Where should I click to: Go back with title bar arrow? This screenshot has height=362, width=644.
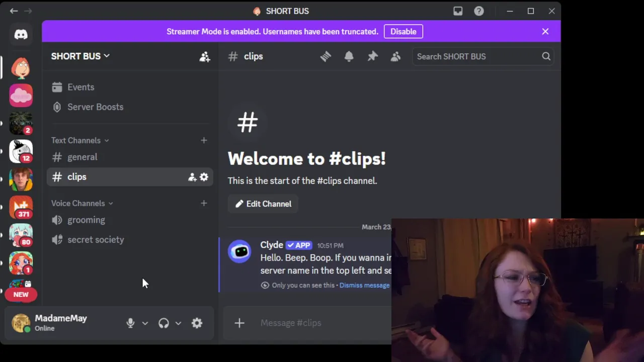14,11
